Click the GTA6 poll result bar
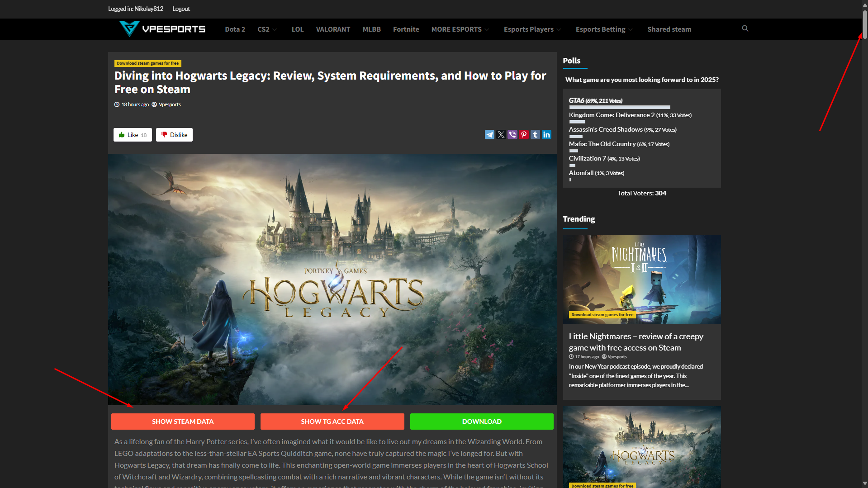 pyautogui.click(x=620, y=107)
